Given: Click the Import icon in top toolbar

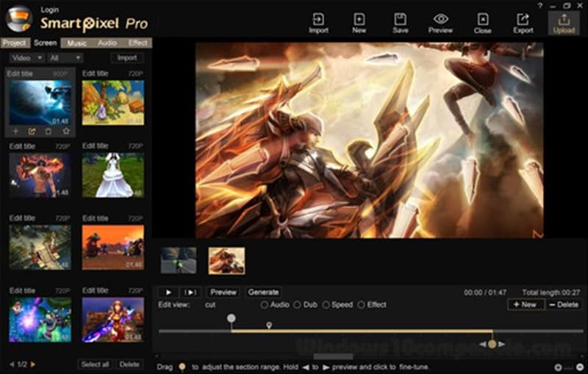Looking at the screenshot, I should [318, 24].
